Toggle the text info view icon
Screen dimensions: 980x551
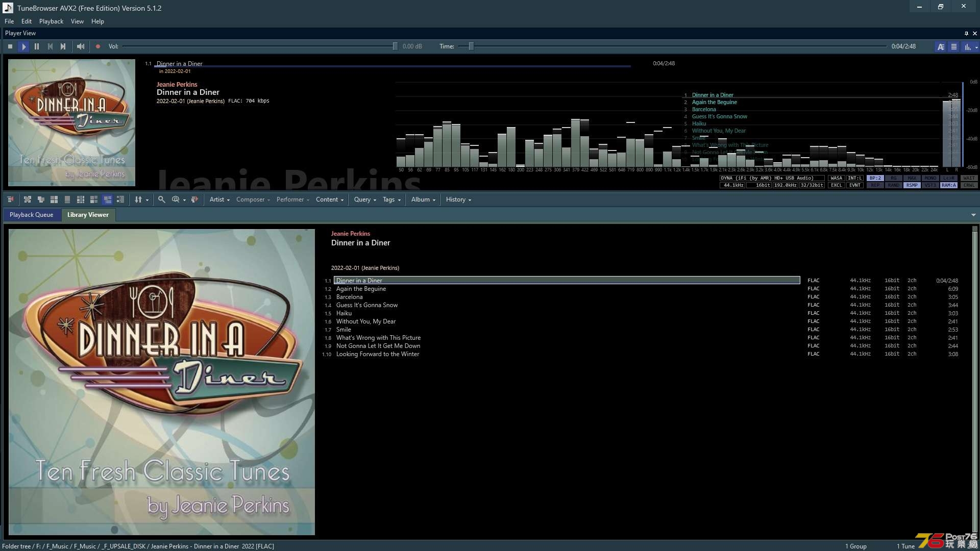coord(941,46)
